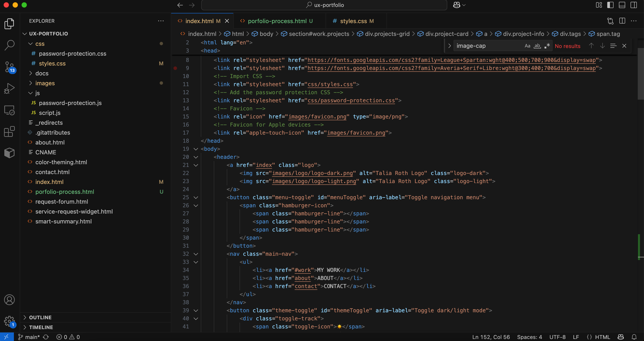The height and width of the screenshot is (341, 644).
Task: Click the Customize Layout icon
Action: (599, 5)
